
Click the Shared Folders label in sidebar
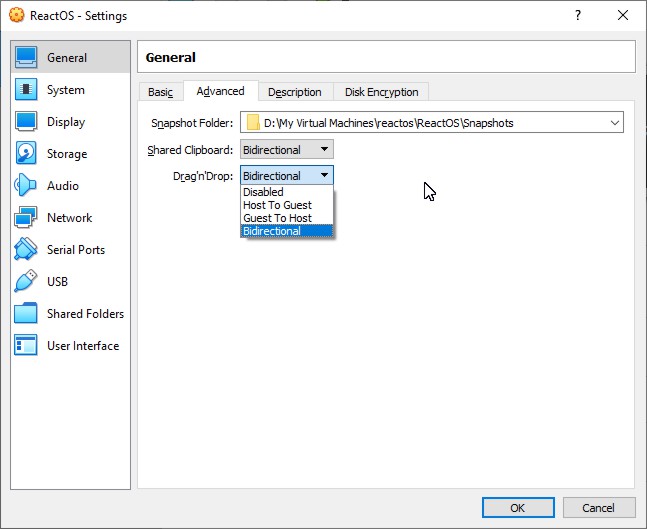tap(85, 314)
